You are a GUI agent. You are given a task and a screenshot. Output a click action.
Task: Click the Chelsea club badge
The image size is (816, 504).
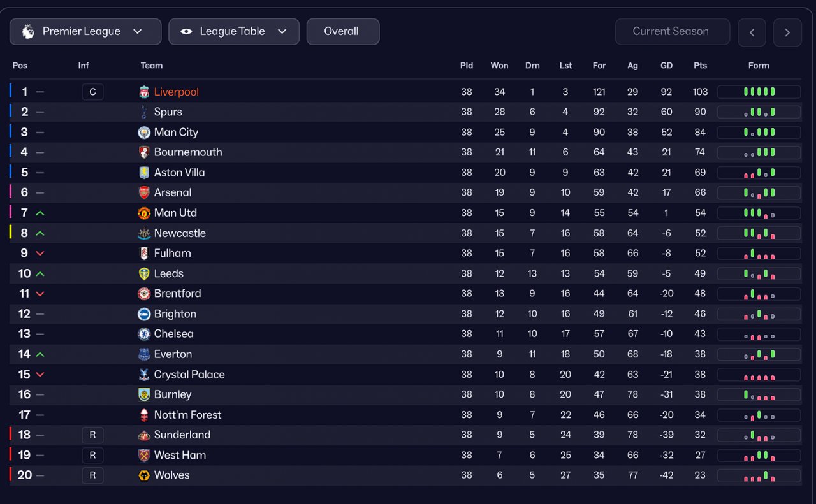pos(144,334)
